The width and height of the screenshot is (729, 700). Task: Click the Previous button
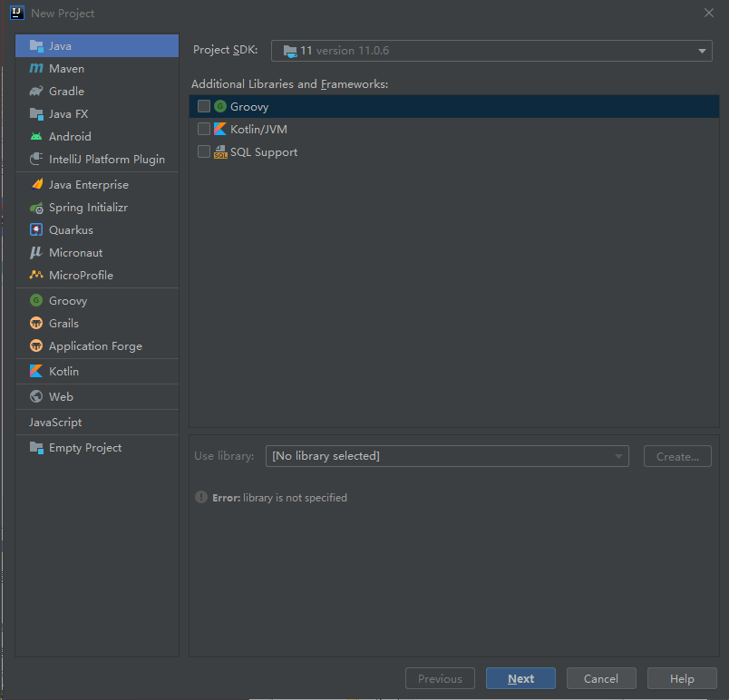[440, 678]
